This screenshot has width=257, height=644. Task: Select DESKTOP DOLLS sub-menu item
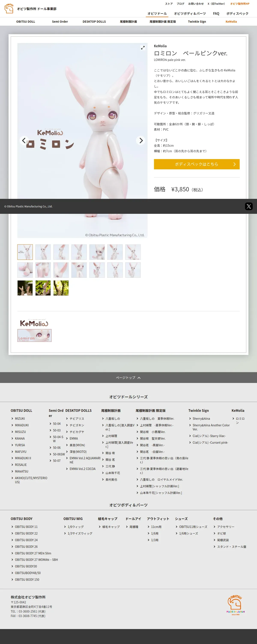click(94, 22)
